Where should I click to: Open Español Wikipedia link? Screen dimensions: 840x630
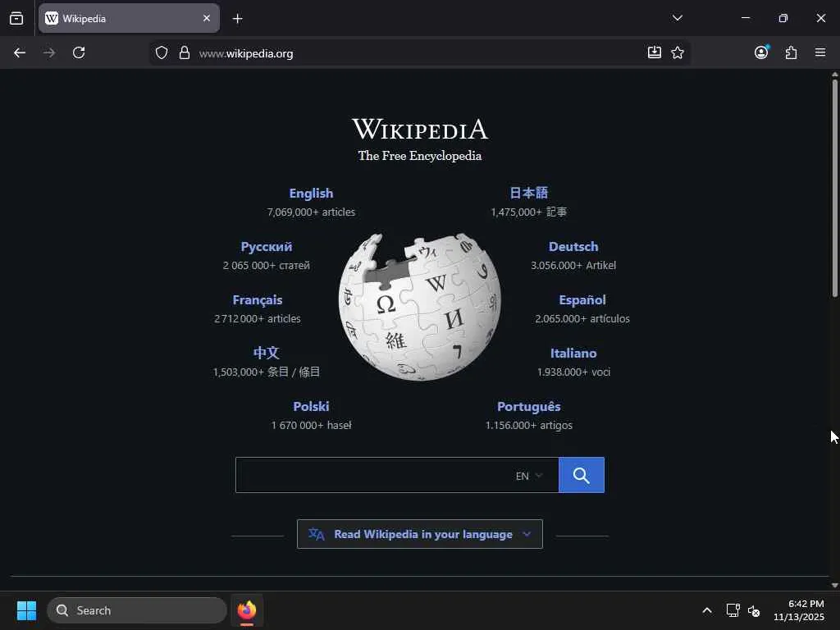[582, 300]
